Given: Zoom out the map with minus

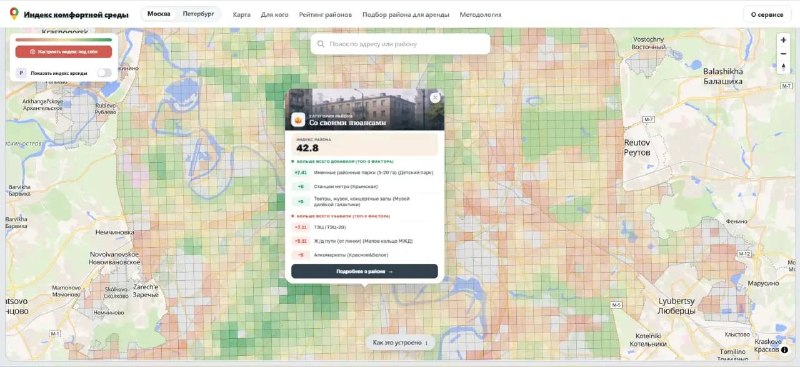Looking at the screenshot, I should (784, 54).
